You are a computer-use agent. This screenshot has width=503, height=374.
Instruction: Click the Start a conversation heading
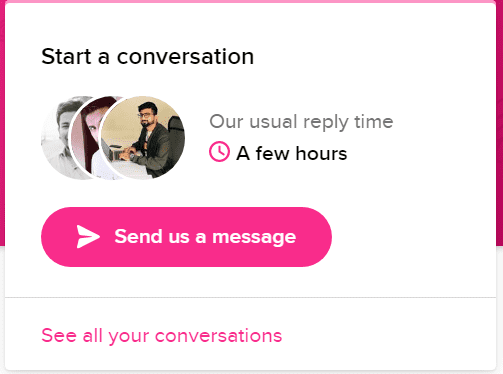pyautogui.click(x=148, y=56)
